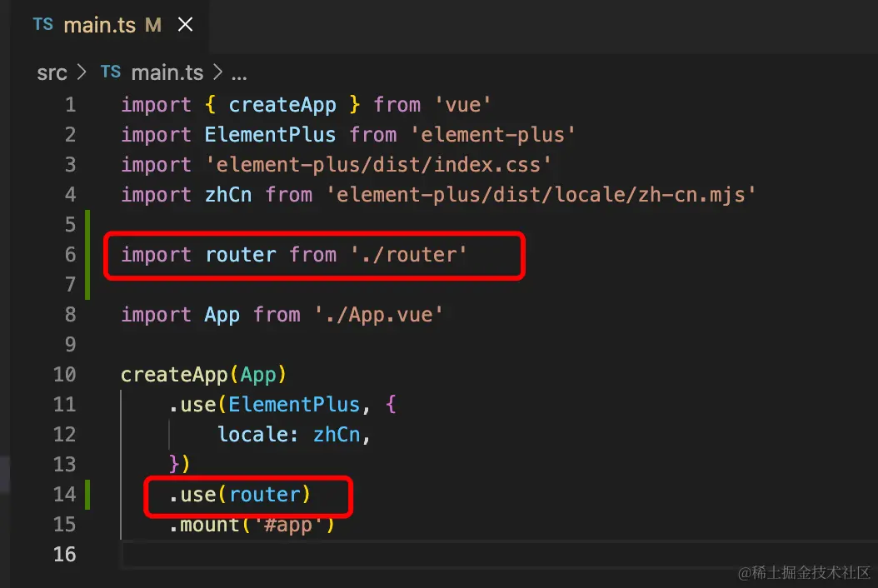
Task: Click router argument in .use(router)
Action: (x=265, y=495)
